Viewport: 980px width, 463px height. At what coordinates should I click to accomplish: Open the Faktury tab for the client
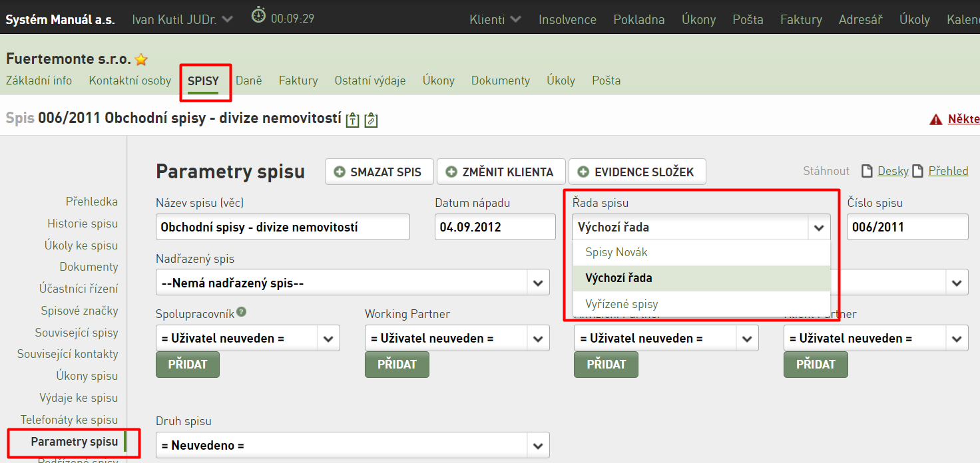pos(298,80)
